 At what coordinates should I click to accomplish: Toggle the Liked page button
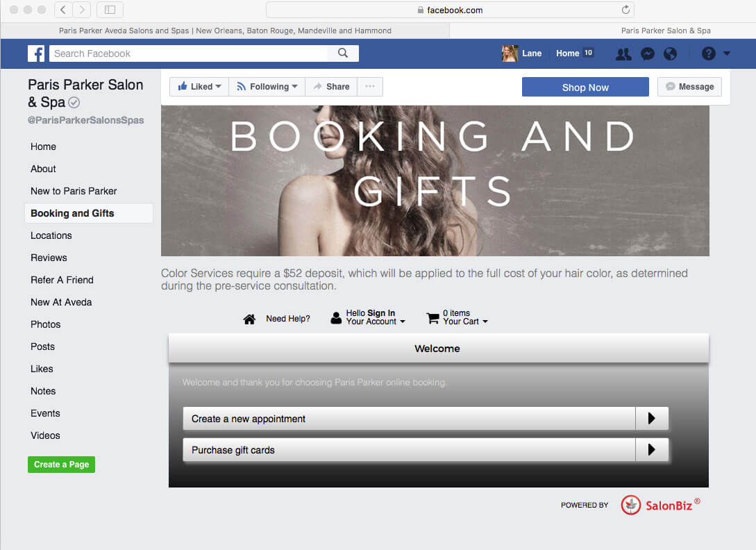(x=199, y=87)
